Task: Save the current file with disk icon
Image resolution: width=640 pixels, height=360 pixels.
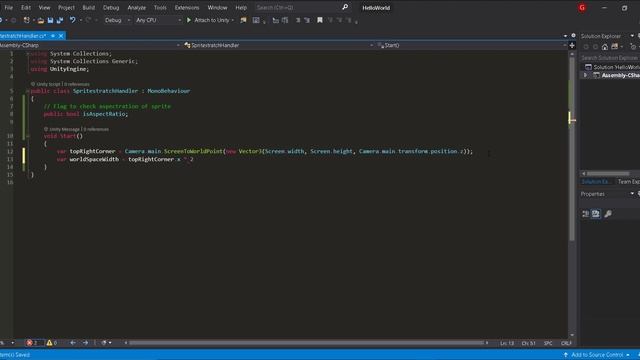Action: click(x=50, y=20)
